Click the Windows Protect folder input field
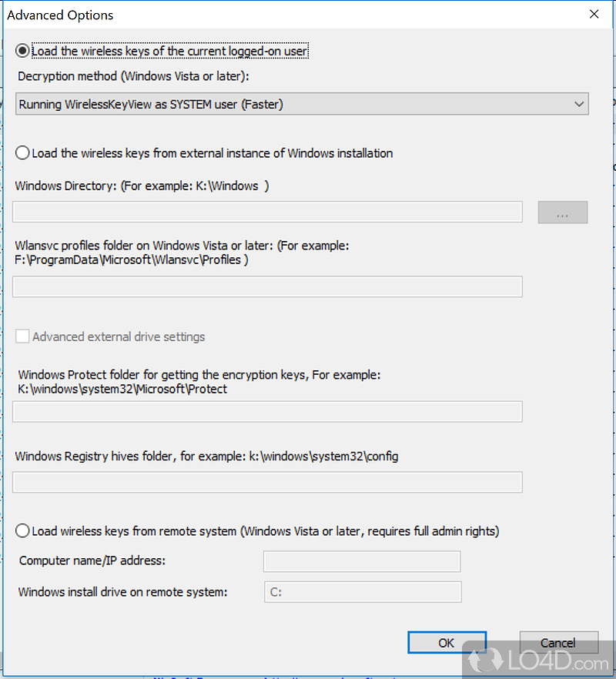The image size is (616, 679). tap(267, 412)
